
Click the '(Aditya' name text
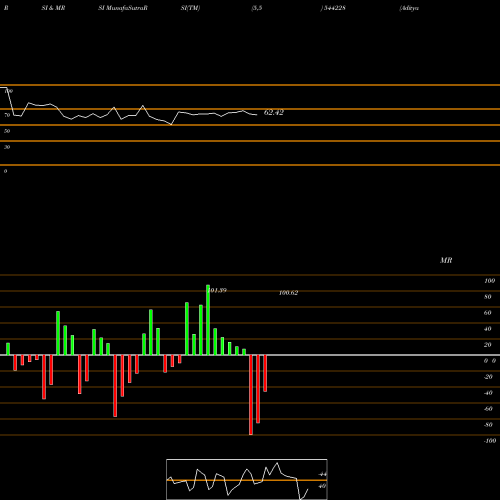coord(409,8)
